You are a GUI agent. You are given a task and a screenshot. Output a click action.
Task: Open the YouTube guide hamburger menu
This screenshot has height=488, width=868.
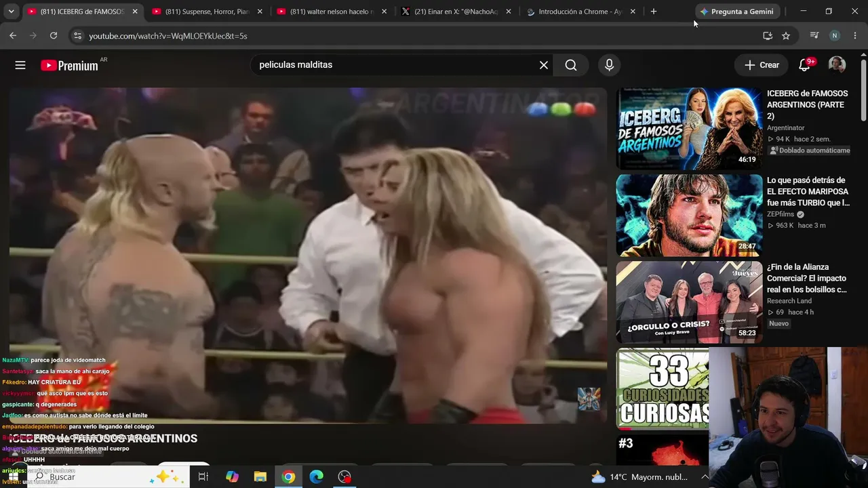click(20, 65)
